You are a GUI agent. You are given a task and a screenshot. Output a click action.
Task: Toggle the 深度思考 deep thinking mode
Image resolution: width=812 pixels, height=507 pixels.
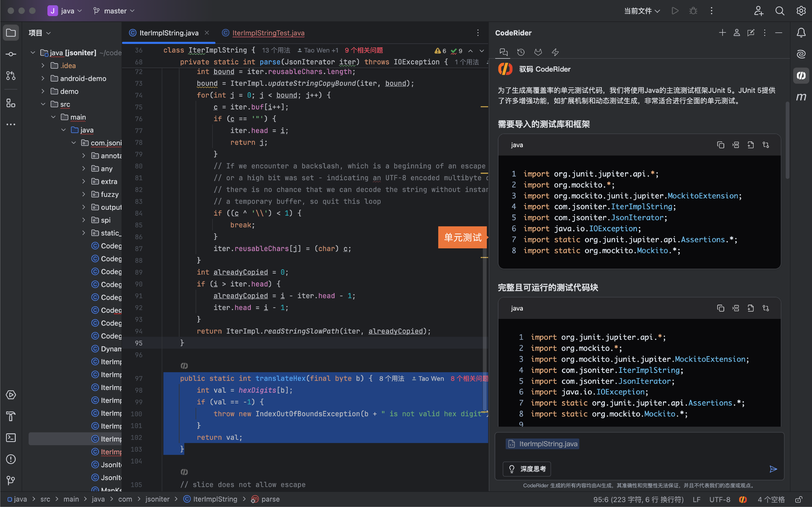point(527,469)
